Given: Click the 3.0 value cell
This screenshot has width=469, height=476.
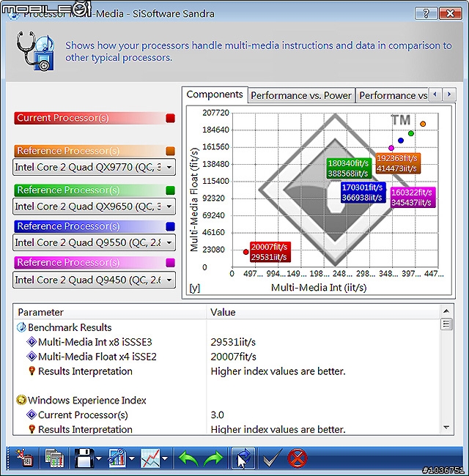Looking at the screenshot, I should [217, 415].
